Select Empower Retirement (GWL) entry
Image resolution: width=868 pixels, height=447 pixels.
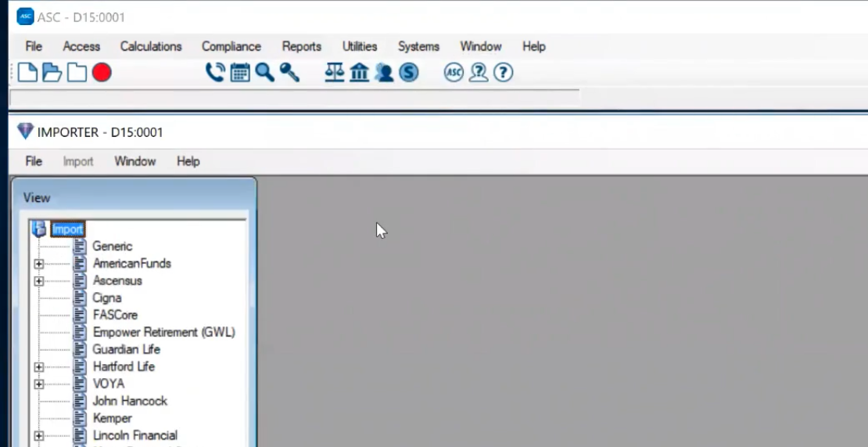pos(164,332)
